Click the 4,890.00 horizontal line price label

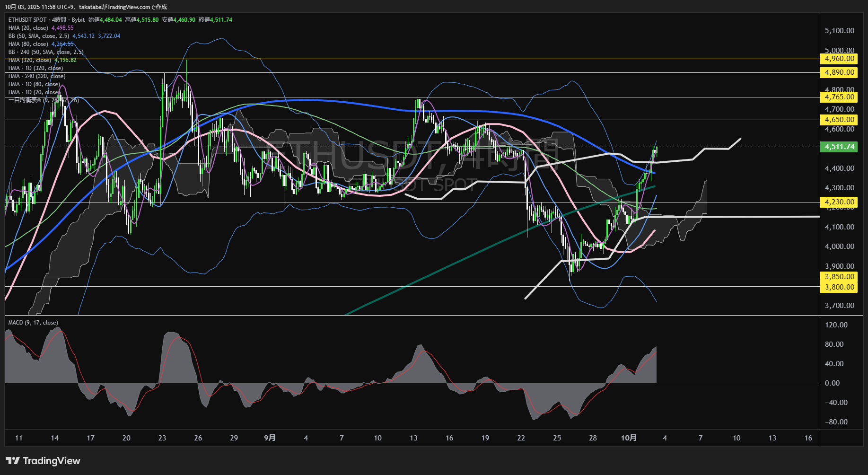tap(839, 72)
